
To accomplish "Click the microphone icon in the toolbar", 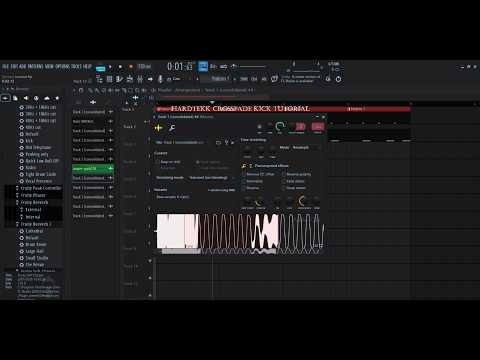I will click(x=160, y=79).
